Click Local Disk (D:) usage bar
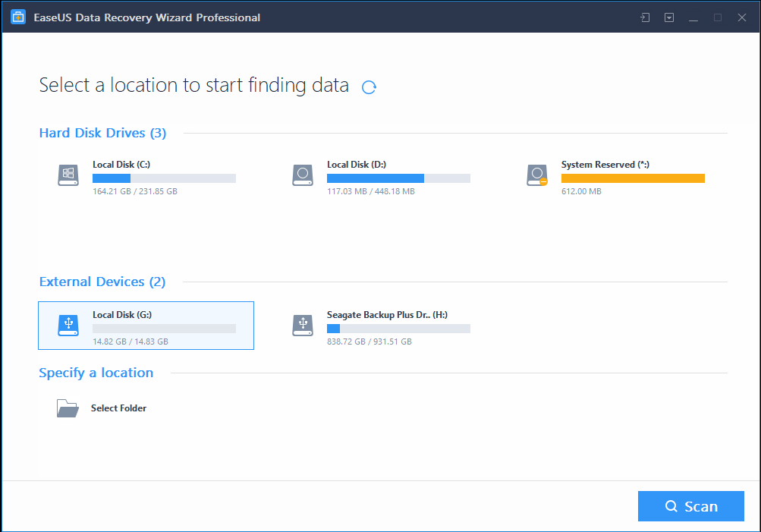The height and width of the screenshot is (532, 761). coord(398,178)
